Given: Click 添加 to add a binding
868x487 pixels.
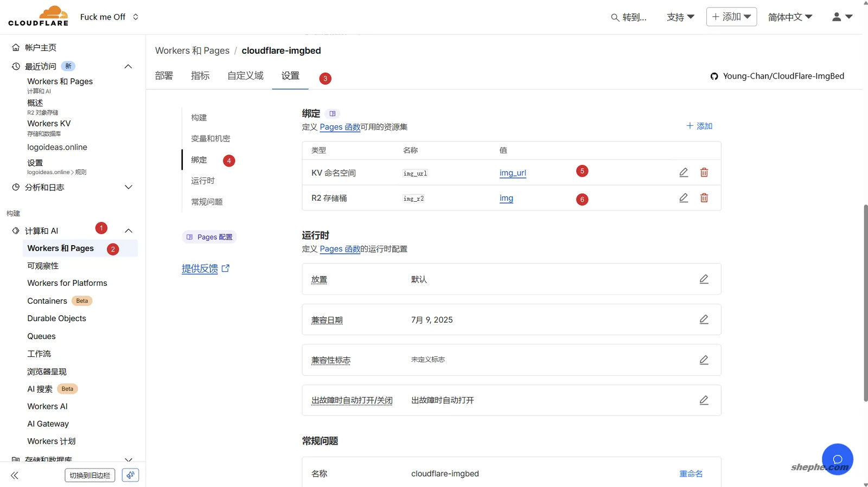Looking at the screenshot, I should pos(699,126).
